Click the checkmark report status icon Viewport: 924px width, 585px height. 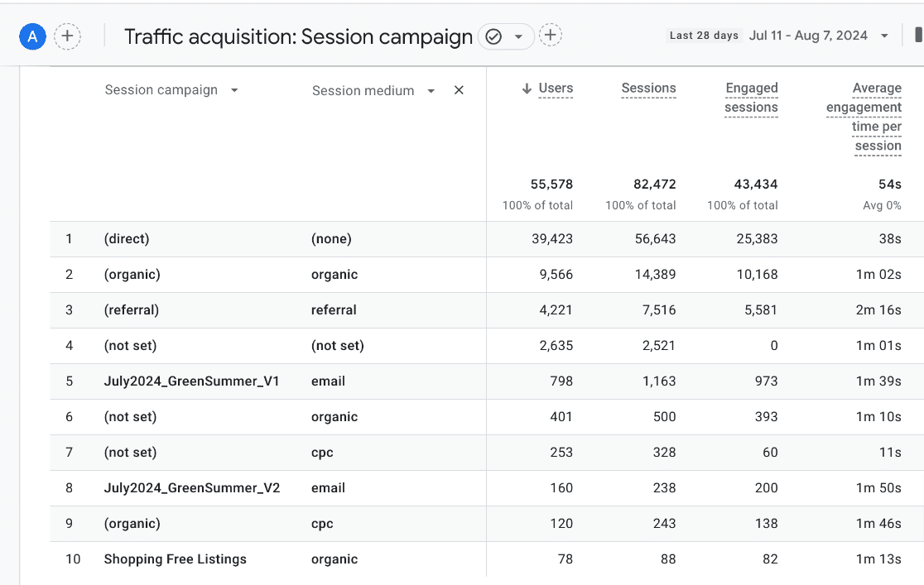495,36
